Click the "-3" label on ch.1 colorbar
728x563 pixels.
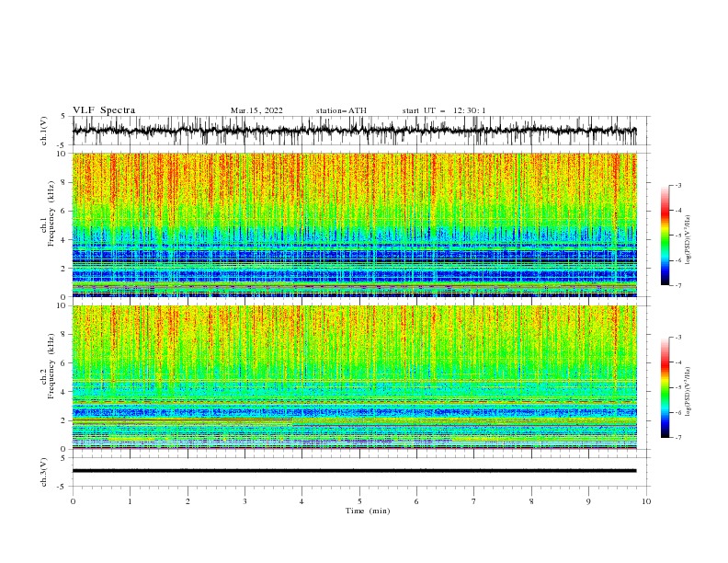677,185
